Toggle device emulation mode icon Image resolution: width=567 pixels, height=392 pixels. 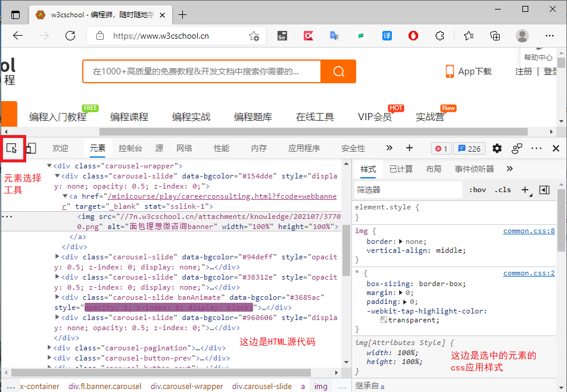tap(31, 148)
